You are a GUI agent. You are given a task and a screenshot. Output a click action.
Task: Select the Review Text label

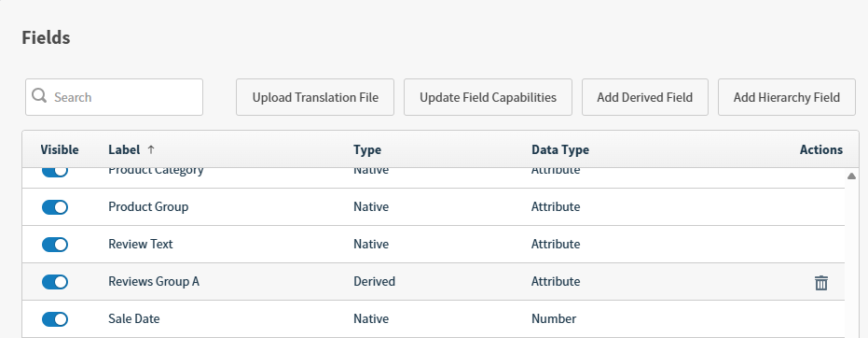(141, 244)
